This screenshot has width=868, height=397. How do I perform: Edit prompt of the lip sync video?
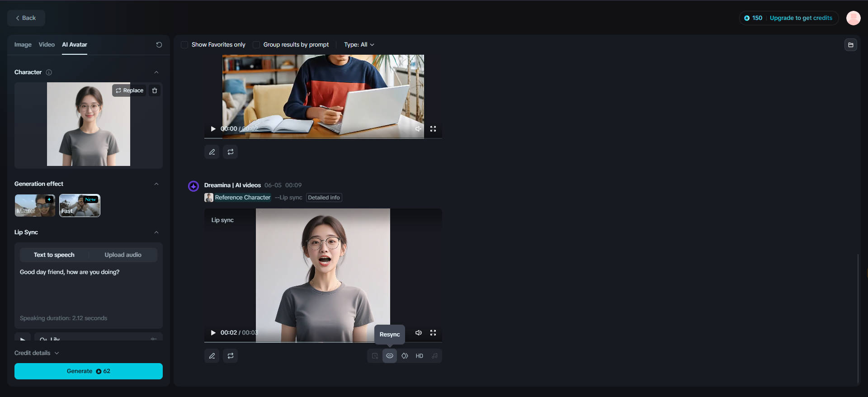pos(212,356)
